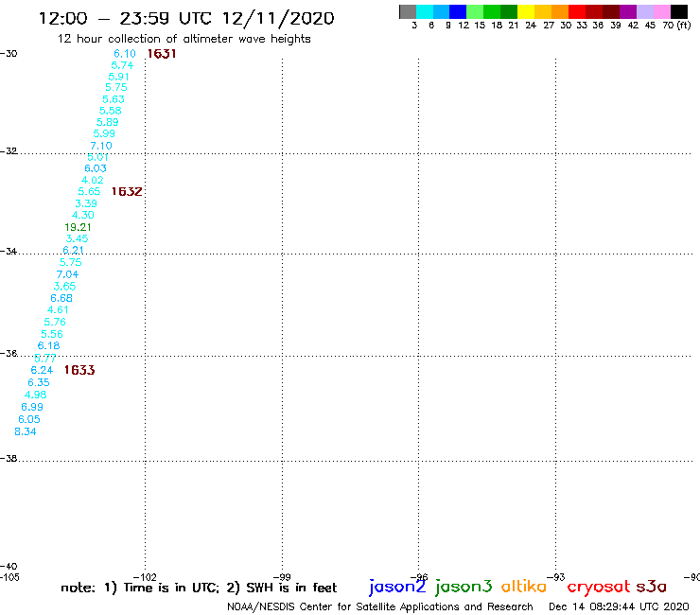This screenshot has height=615, width=700.
Task: Select the purple swatch in the color scale
Action: pyautogui.click(x=628, y=11)
